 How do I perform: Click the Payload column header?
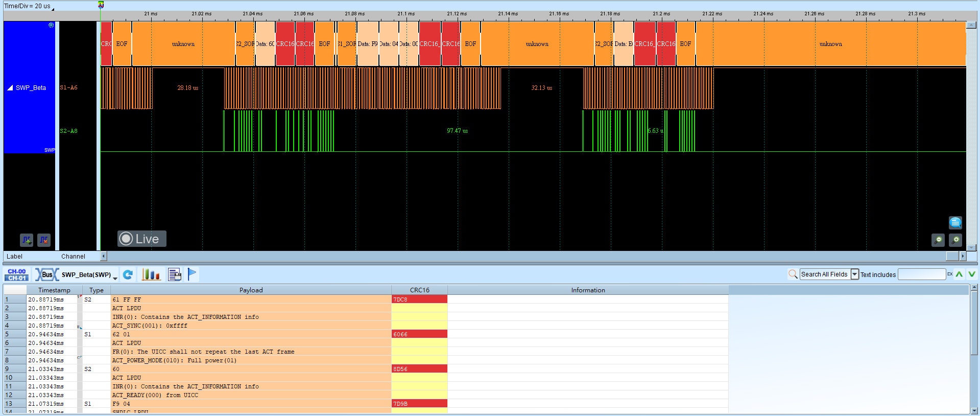coord(251,290)
